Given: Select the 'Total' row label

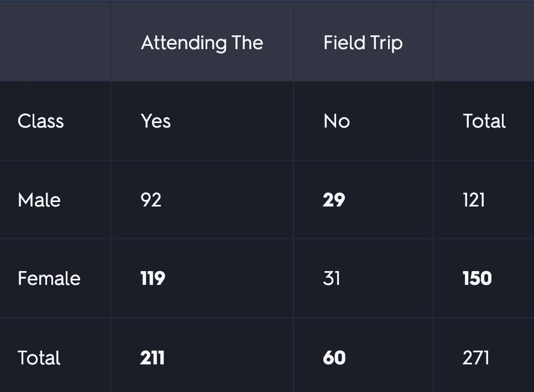Looking at the screenshot, I should (x=39, y=358).
